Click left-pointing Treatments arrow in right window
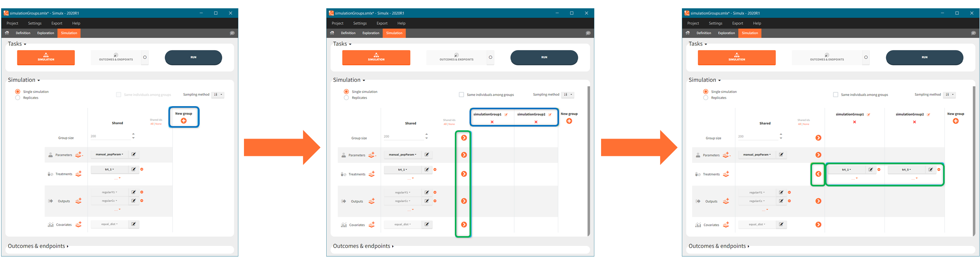980x264 pixels. click(818, 174)
